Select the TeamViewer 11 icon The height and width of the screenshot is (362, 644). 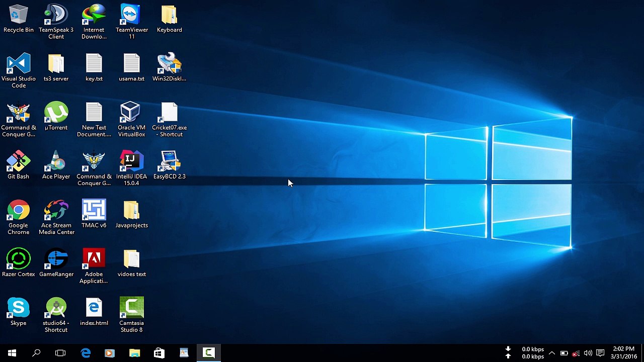(131, 16)
